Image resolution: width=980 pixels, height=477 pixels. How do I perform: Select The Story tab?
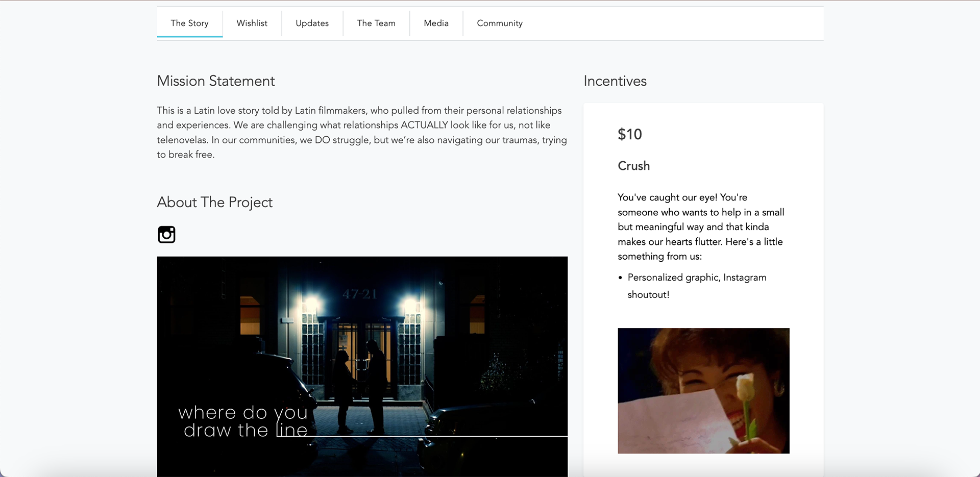189,23
